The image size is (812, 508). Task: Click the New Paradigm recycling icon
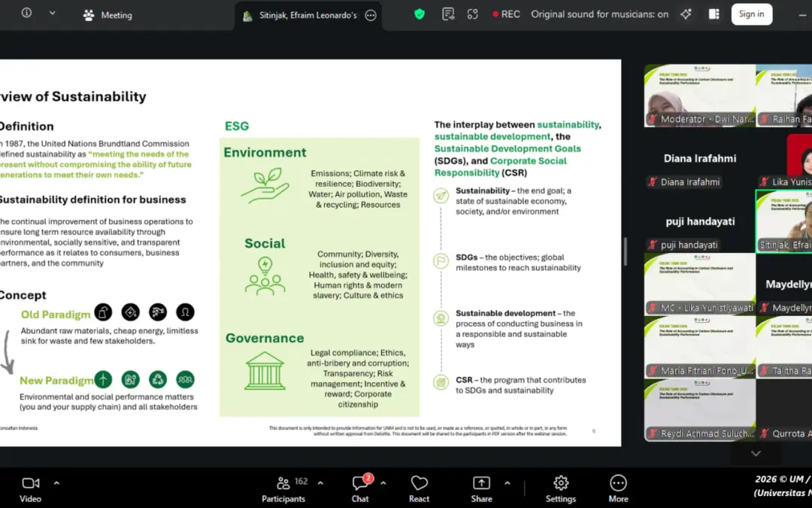[158, 379]
